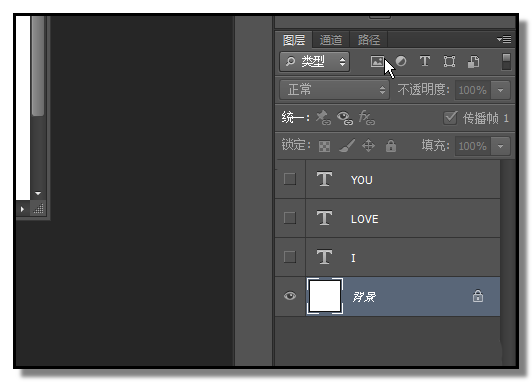Lock transparent pixels icon
This screenshot has width=532, height=382.
(x=324, y=146)
